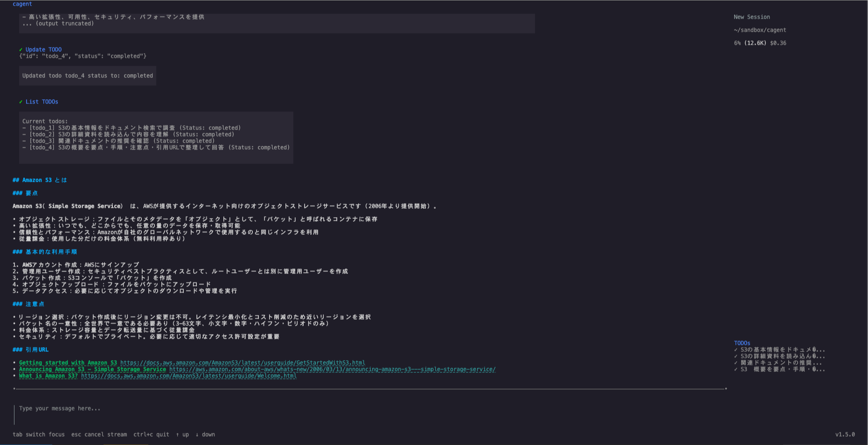Open the userguide/Welcome.html URL
The image size is (868, 445).
point(188,376)
